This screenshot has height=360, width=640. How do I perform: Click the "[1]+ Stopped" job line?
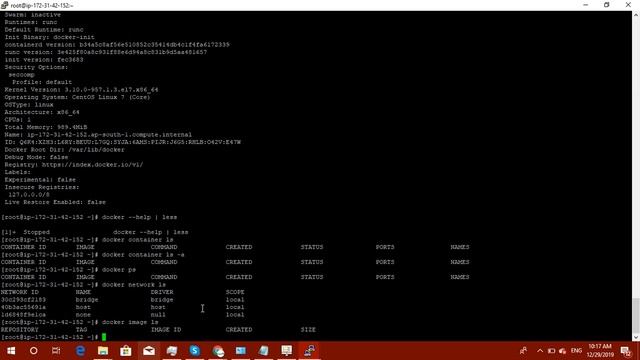95,232
